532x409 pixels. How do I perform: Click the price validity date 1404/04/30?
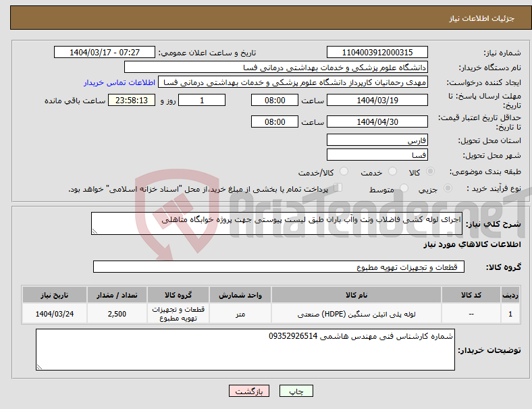click(377, 121)
